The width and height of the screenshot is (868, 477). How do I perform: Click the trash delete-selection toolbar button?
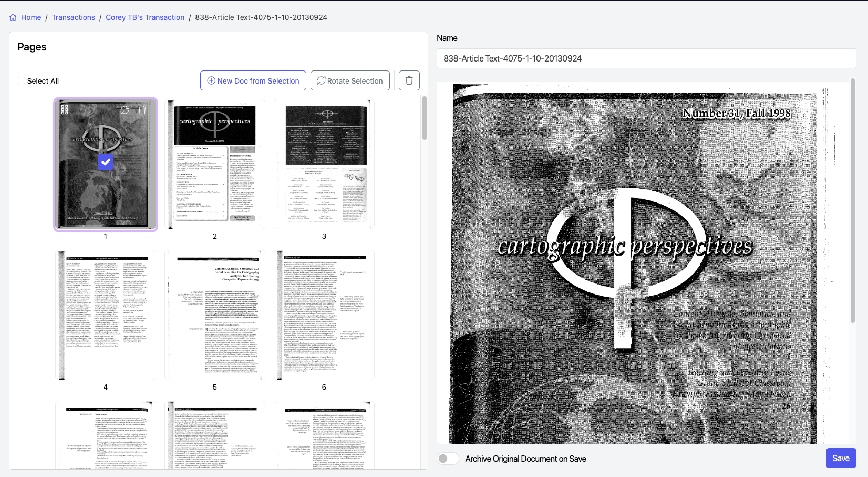[409, 80]
